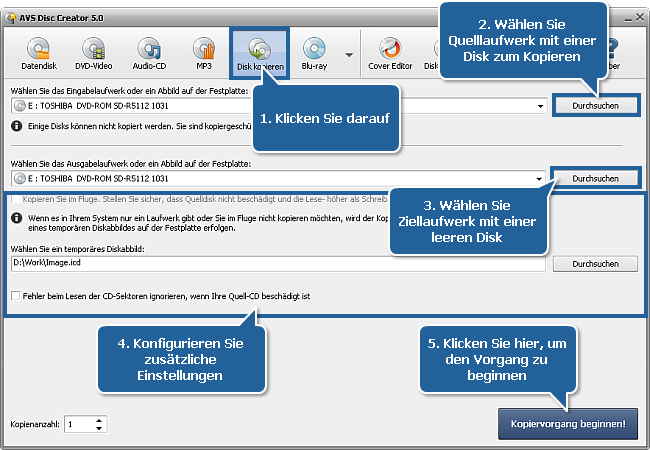
Task: Open the MP3 disc project
Action: click(204, 53)
